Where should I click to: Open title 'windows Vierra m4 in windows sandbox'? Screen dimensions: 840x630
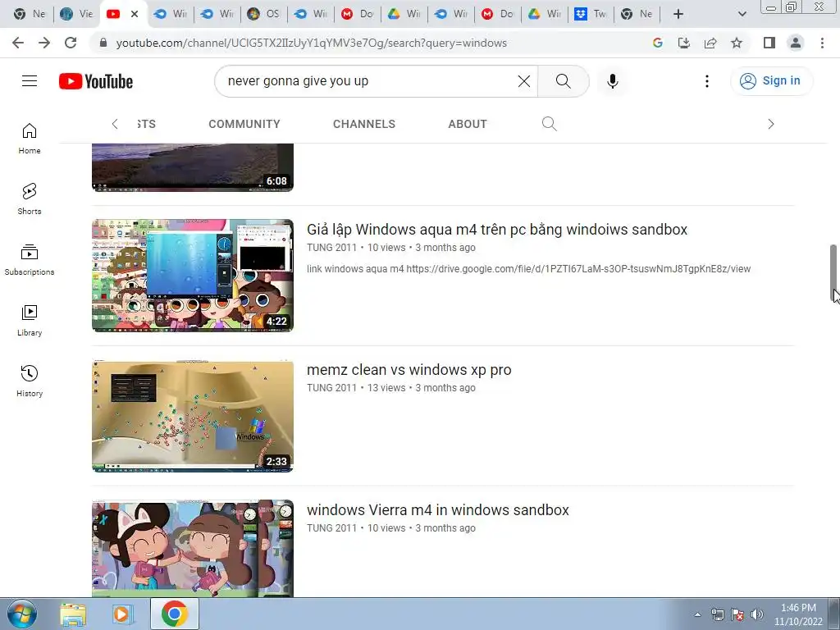click(x=438, y=510)
